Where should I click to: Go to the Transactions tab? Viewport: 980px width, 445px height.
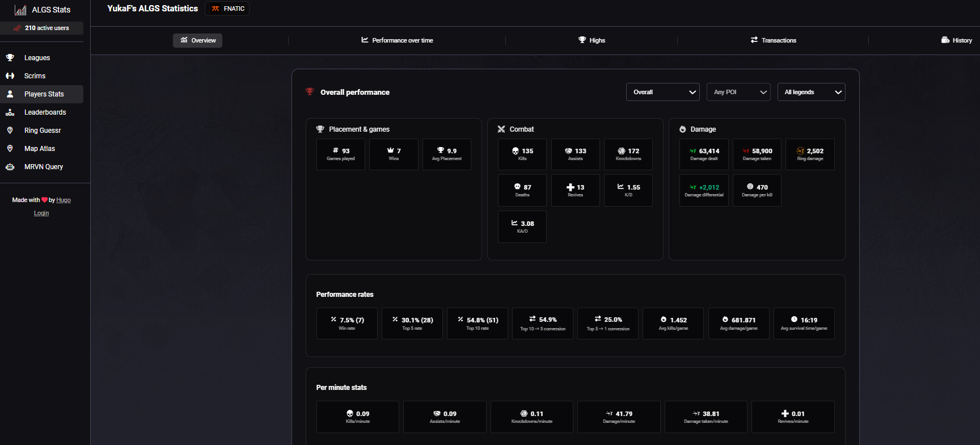(773, 40)
